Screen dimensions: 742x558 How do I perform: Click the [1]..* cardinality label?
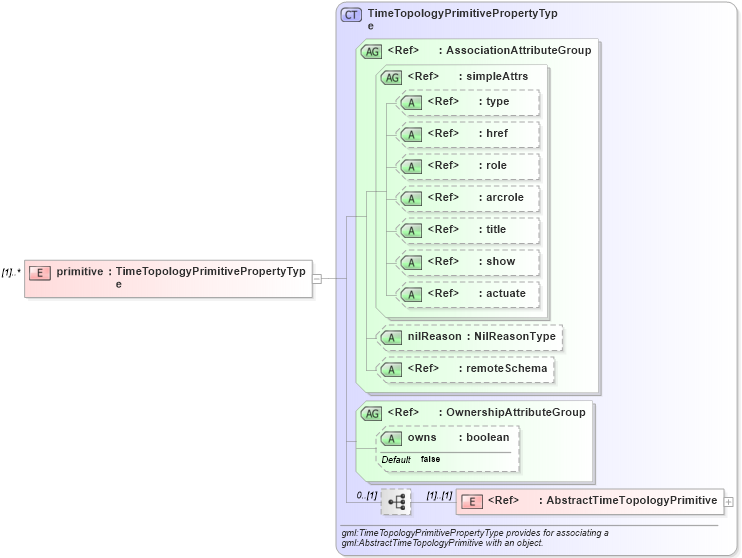tap(11, 273)
